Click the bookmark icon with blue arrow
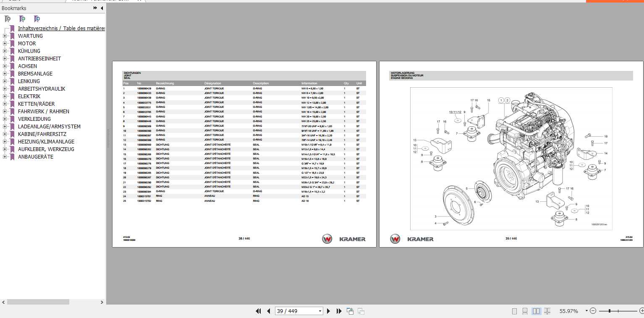The width and height of the screenshot is (644, 318). (37, 19)
